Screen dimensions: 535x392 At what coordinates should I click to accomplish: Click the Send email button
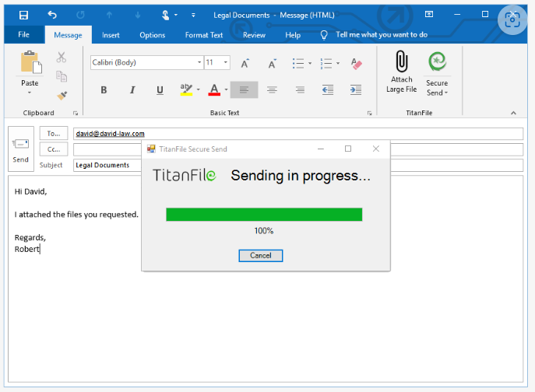(21, 149)
